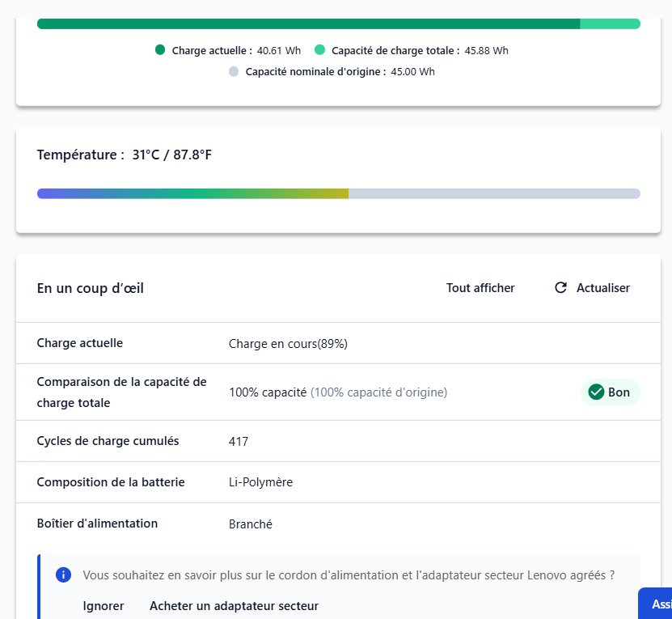Open the blue assistant button at bottom right

pyautogui.click(x=657, y=604)
